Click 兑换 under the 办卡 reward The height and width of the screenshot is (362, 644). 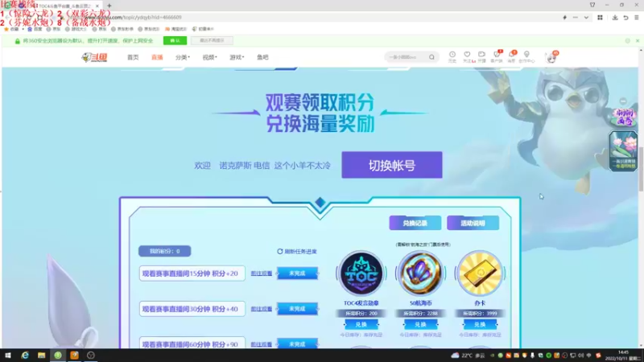[480, 324]
